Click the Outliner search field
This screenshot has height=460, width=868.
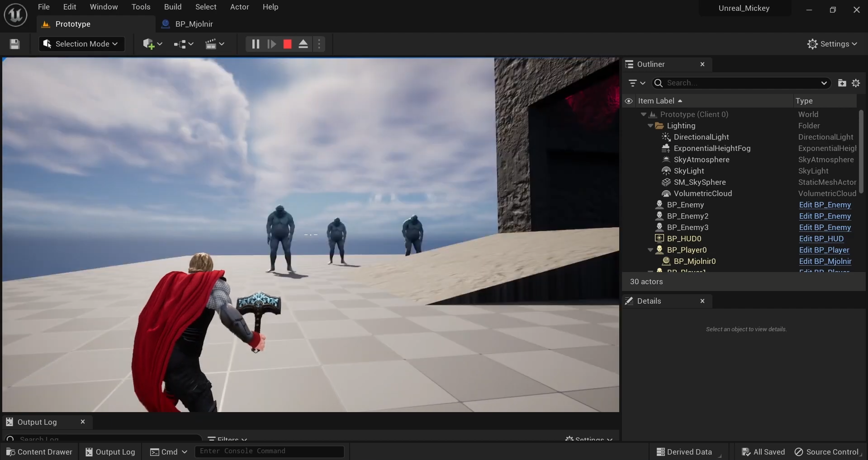(x=741, y=83)
